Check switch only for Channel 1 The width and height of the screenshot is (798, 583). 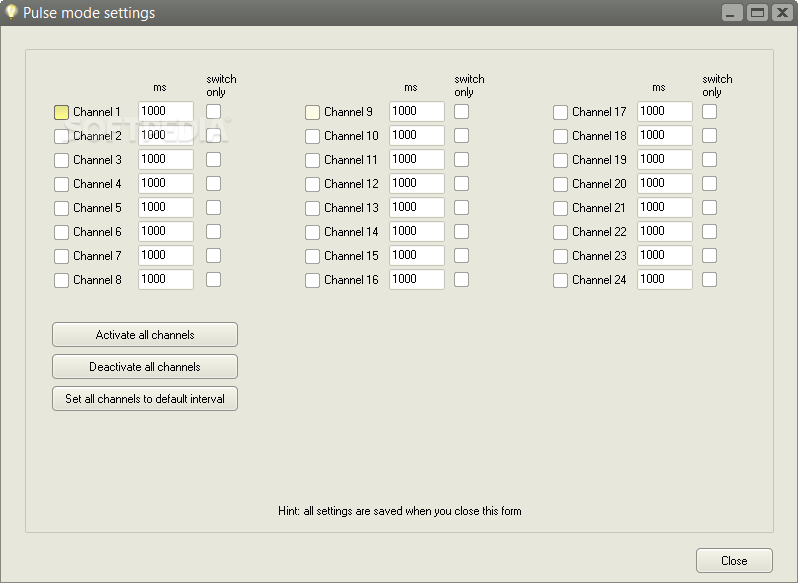213,111
